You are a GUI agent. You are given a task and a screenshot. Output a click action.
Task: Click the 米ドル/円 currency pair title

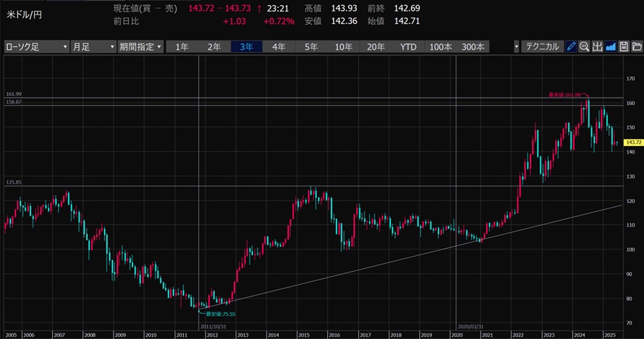tap(24, 14)
